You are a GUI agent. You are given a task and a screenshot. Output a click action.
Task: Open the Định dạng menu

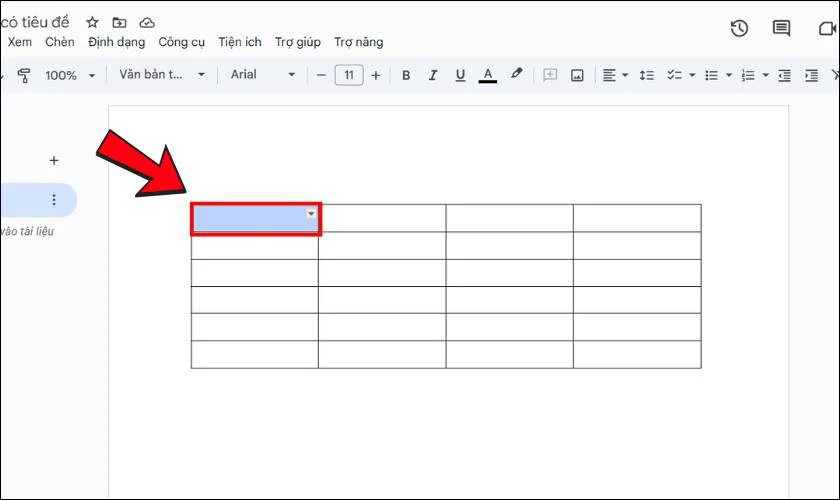[117, 42]
